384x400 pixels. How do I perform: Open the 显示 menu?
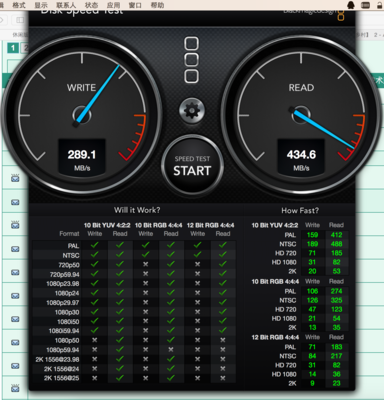[41, 5]
